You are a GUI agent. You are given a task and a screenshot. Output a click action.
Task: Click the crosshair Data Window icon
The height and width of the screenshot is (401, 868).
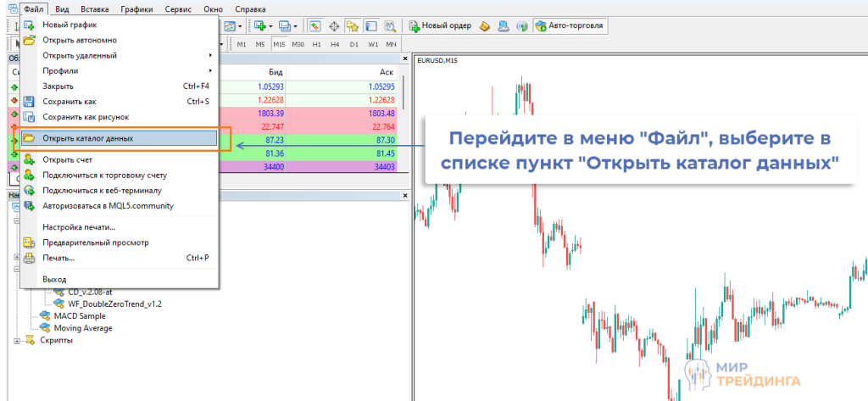(x=333, y=25)
